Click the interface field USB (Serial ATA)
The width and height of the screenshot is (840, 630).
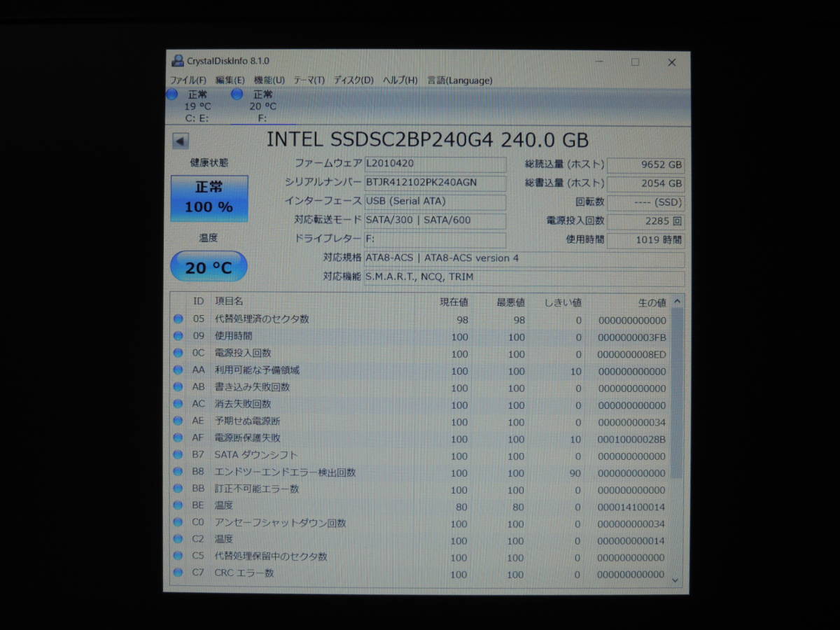coord(435,202)
